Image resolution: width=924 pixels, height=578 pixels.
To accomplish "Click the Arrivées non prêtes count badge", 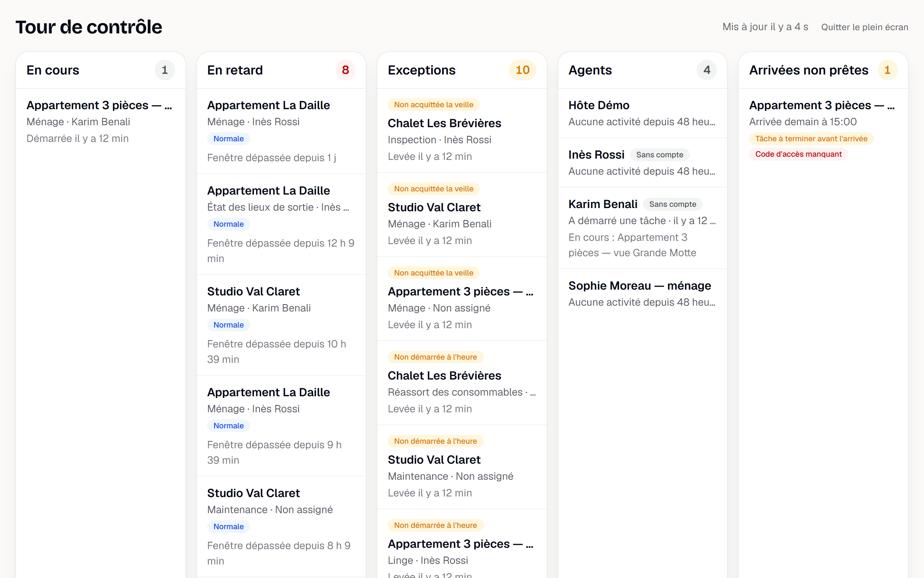I will (x=887, y=70).
